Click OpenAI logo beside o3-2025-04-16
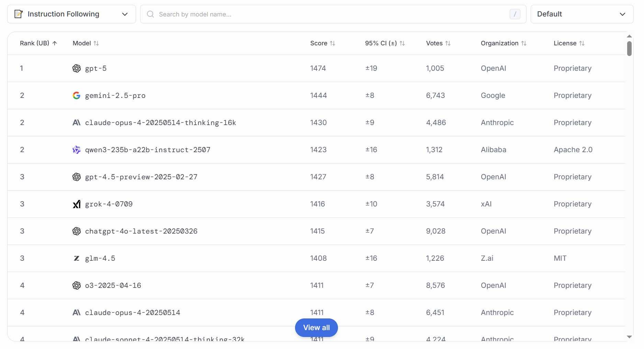 pyautogui.click(x=77, y=285)
